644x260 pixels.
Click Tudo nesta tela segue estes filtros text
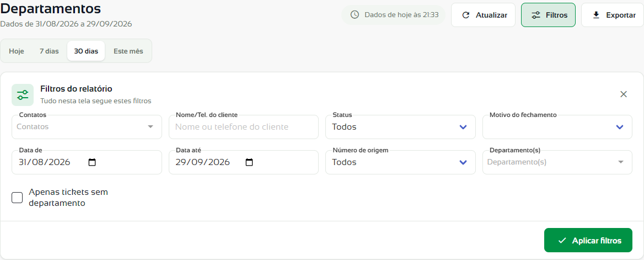coord(96,101)
